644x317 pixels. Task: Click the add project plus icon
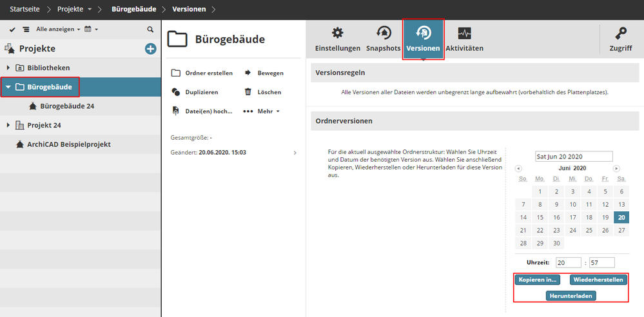151,49
